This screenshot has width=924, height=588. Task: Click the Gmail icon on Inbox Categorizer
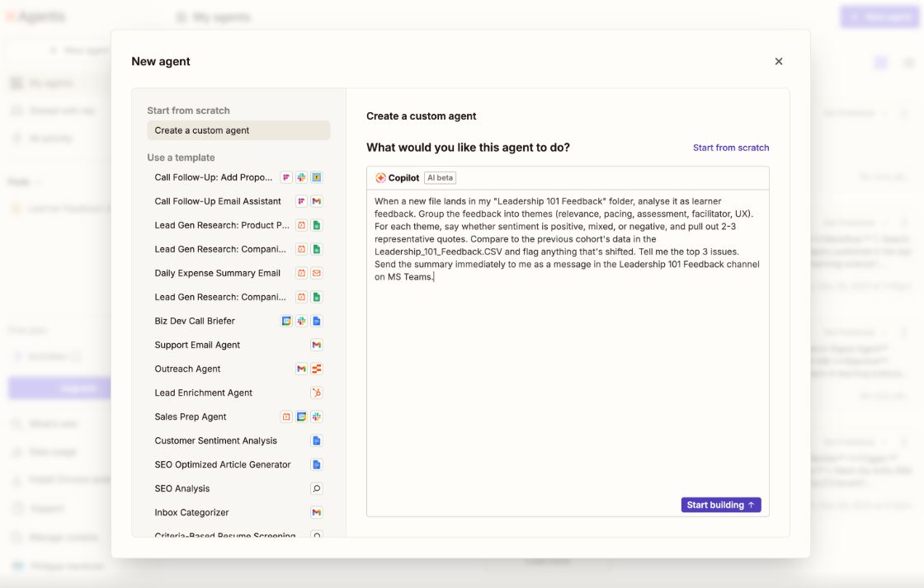pos(317,512)
